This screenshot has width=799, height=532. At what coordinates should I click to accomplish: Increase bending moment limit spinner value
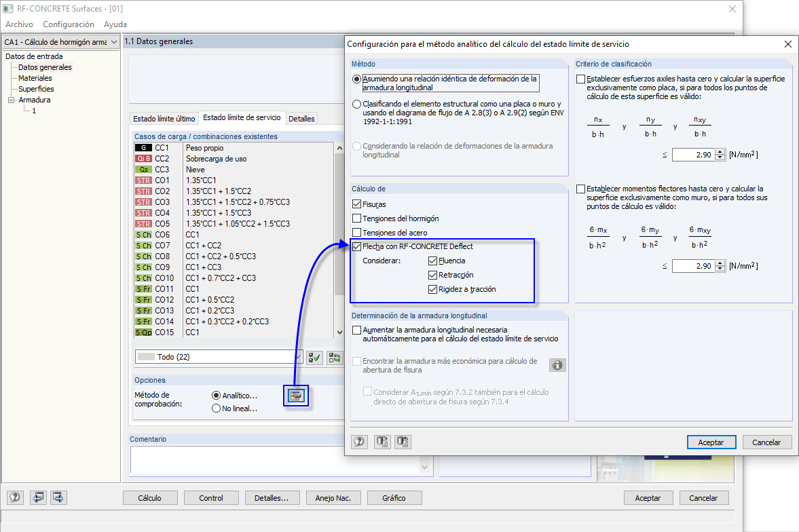click(720, 263)
